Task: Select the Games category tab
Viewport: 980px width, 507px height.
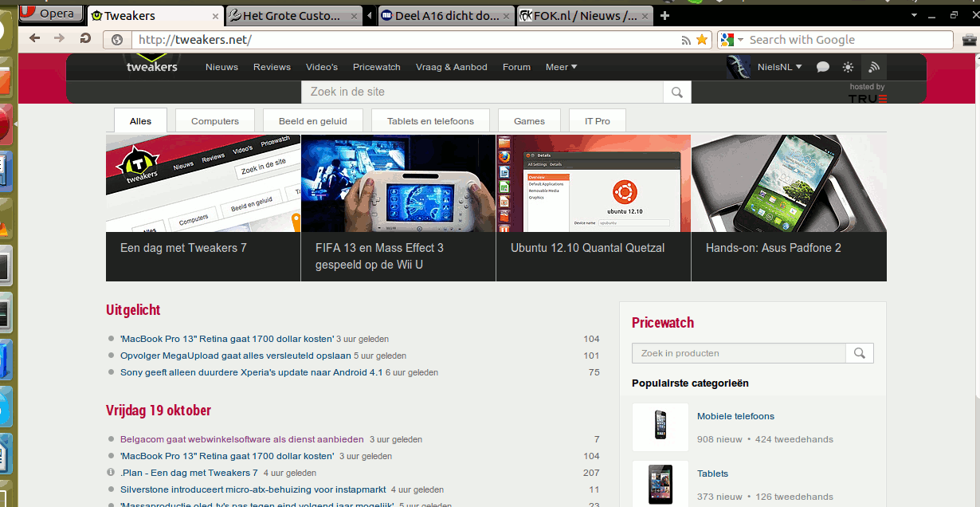Action: click(529, 121)
